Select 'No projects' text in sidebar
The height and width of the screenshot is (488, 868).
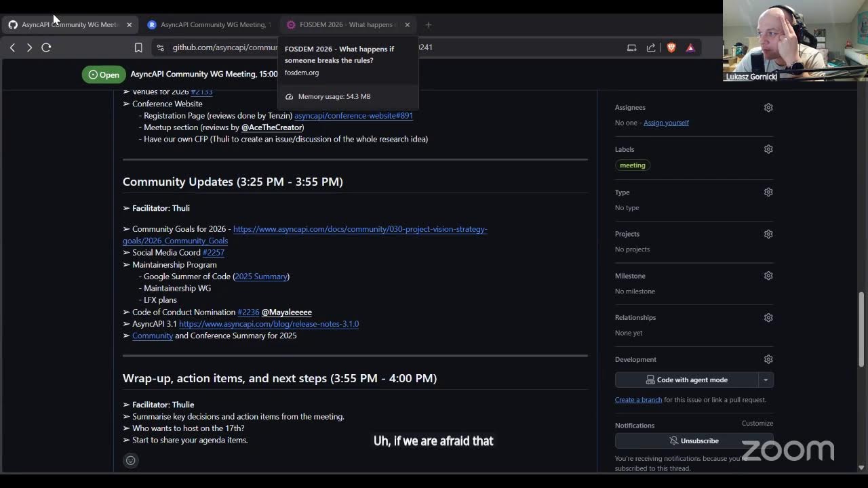pyautogui.click(x=632, y=249)
